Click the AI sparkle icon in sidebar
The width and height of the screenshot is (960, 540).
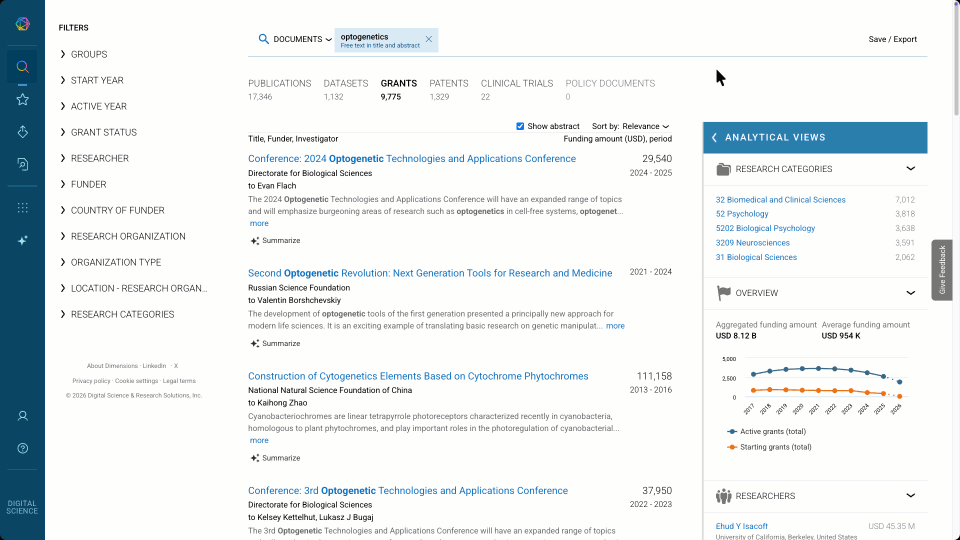point(22,241)
